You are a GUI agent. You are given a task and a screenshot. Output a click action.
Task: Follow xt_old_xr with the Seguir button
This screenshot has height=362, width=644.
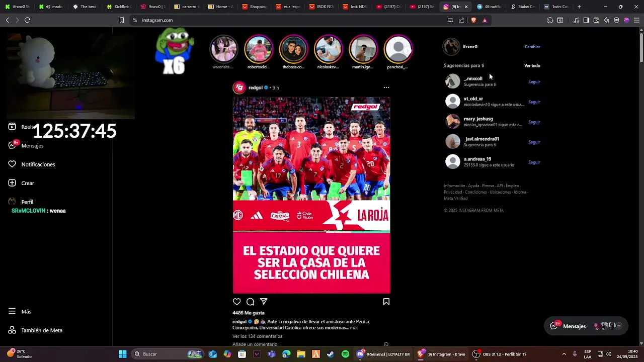(x=534, y=102)
